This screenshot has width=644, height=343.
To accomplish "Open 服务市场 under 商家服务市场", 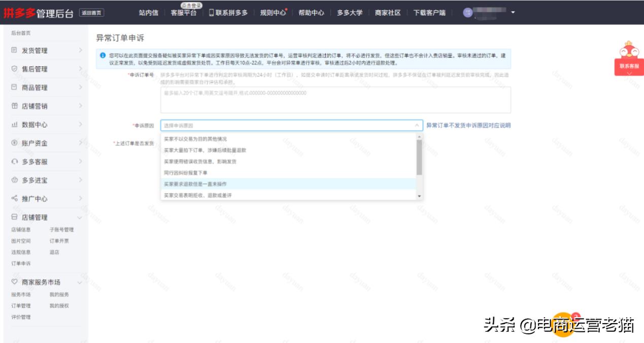I will pos(21,294).
